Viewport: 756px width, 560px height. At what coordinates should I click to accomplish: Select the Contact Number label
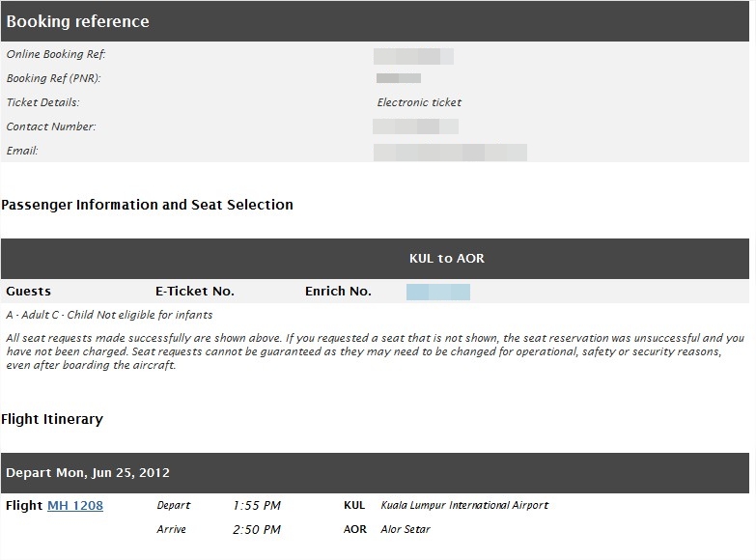tap(51, 126)
